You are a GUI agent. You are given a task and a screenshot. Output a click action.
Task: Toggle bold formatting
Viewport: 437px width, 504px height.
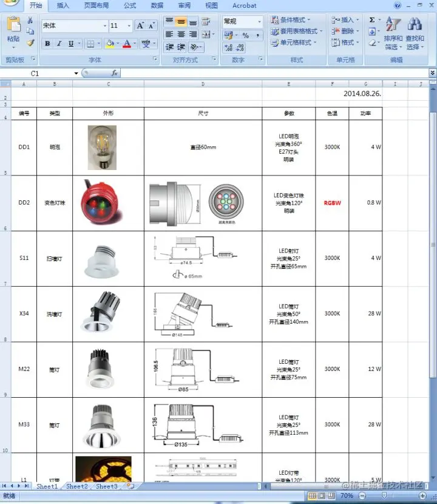[x=47, y=43]
